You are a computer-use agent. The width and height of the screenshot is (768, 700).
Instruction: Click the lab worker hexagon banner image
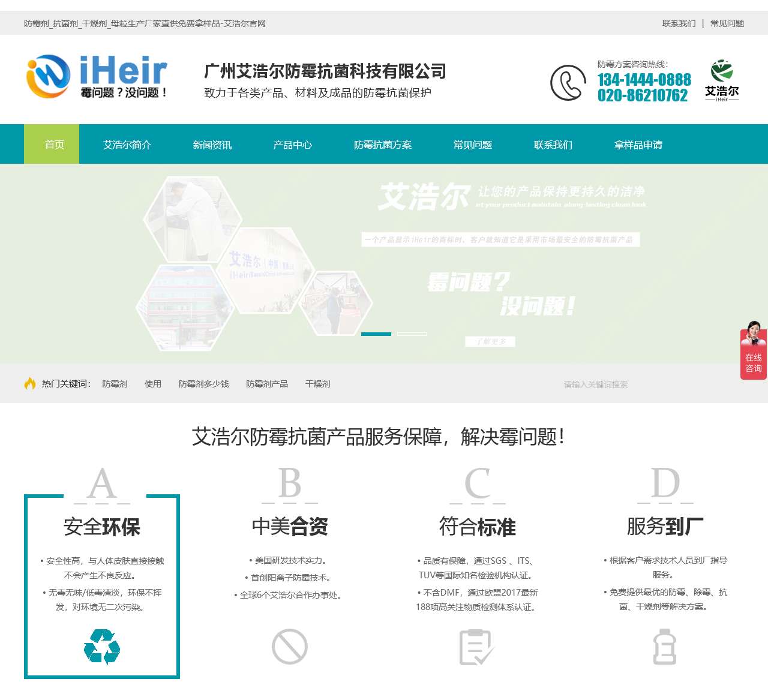[x=193, y=218]
